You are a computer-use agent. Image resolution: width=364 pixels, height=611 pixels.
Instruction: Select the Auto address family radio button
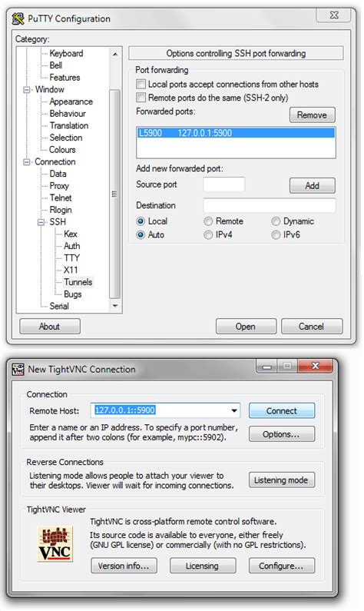tap(141, 234)
